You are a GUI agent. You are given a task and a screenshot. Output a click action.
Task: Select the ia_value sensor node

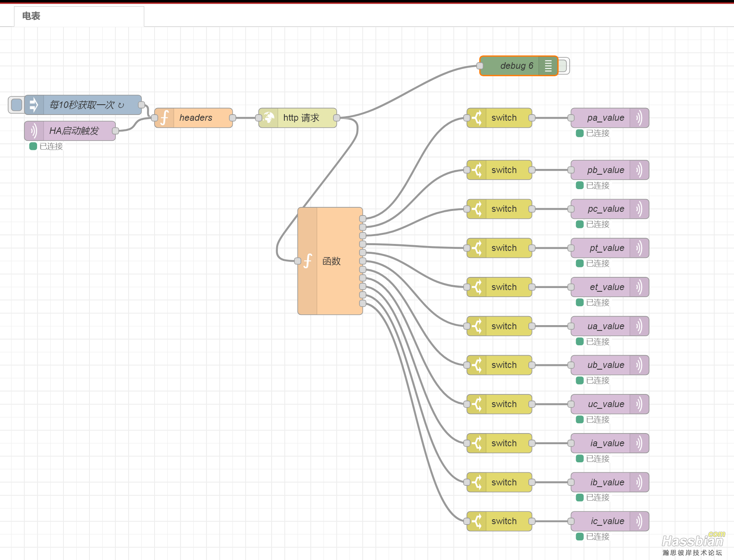click(610, 443)
